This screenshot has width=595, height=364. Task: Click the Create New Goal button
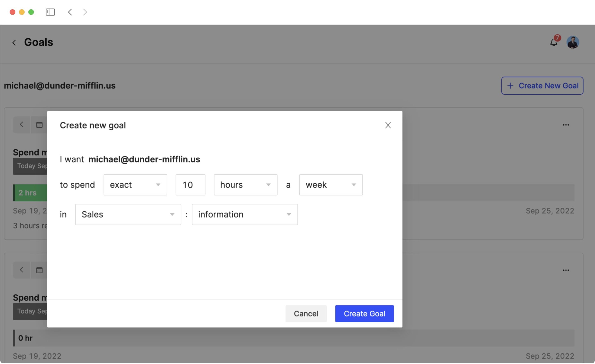pos(542,86)
